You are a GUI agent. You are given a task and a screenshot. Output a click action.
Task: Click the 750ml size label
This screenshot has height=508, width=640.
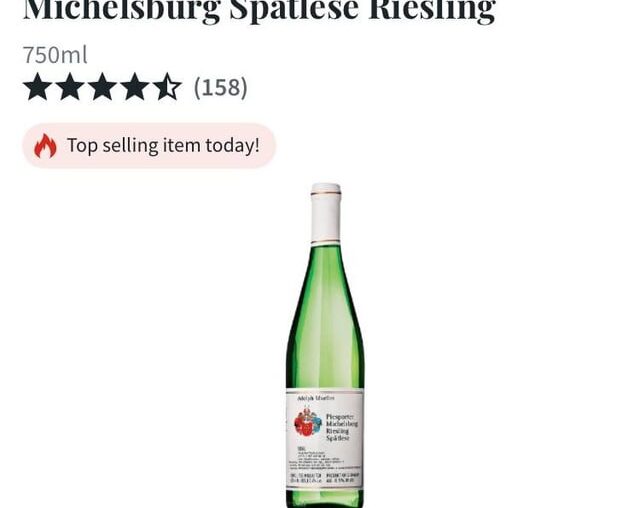(x=55, y=55)
